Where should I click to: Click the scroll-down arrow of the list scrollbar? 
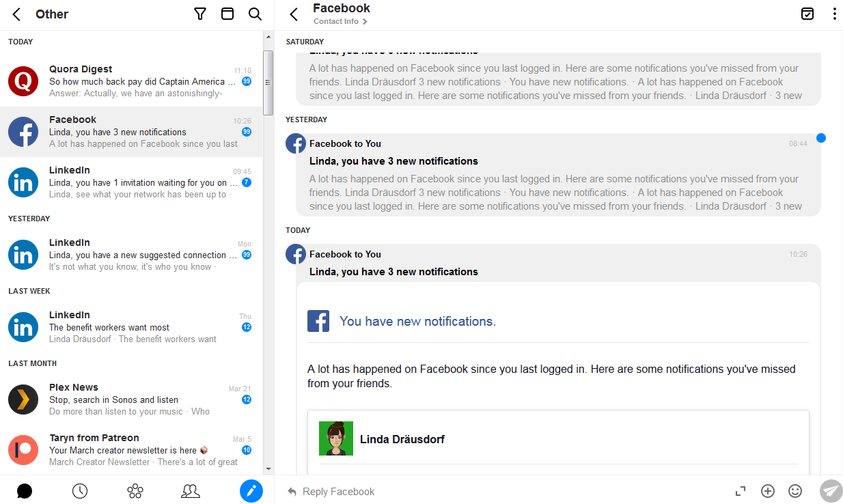pyautogui.click(x=268, y=469)
